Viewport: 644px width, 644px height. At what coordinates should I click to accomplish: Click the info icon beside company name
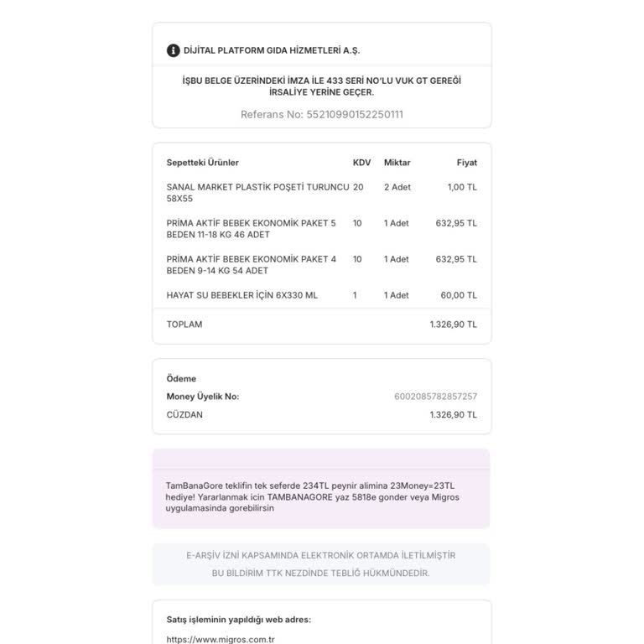[x=173, y=50]
